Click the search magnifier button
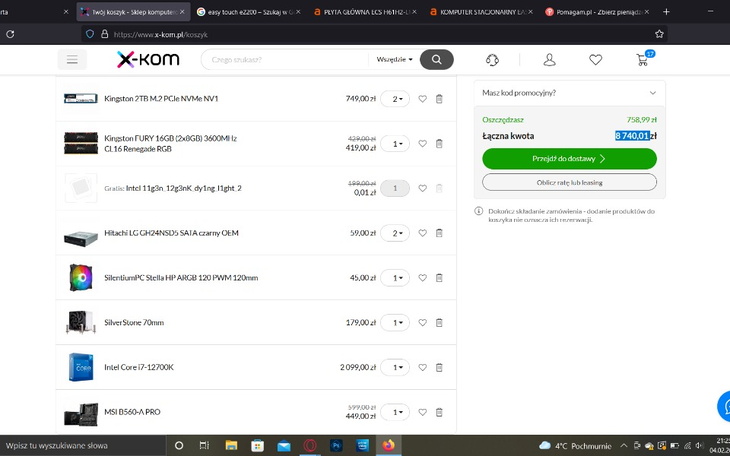The width and height of the screenshot is (730, 456). pos(436,60)
